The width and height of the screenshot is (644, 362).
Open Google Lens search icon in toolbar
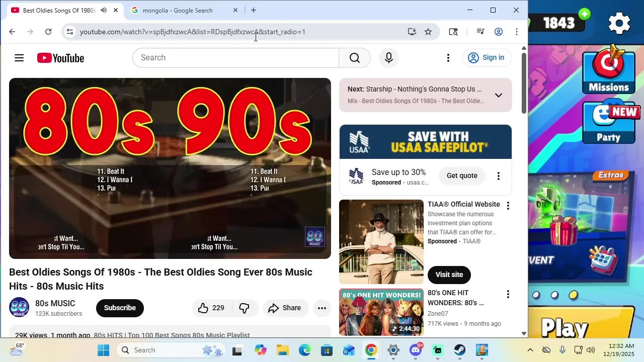tap(453, 32)
